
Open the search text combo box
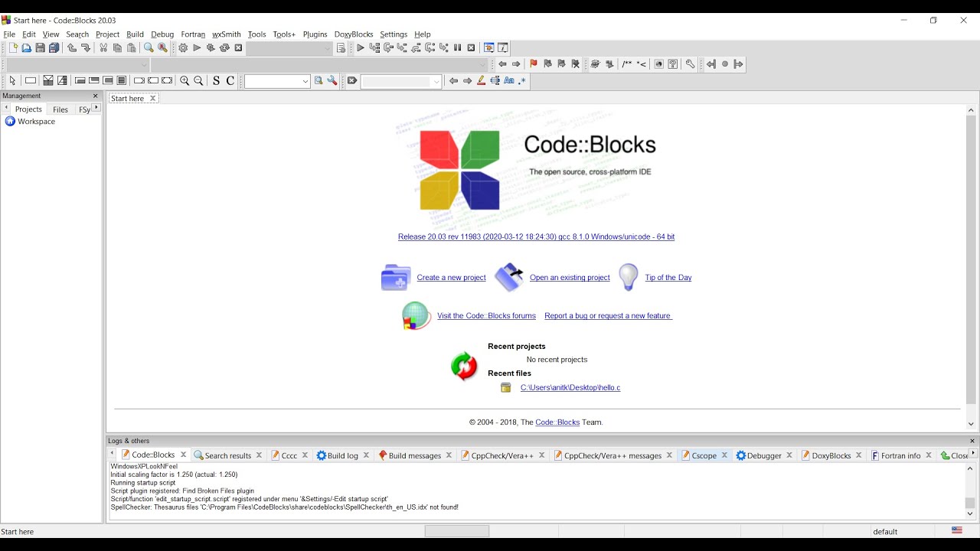277,82
